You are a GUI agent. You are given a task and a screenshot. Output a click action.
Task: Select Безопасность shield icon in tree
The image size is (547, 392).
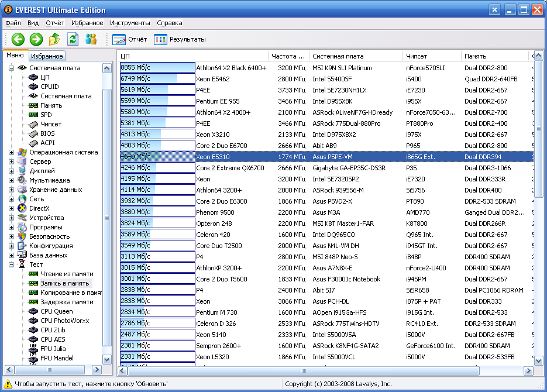point(22,236)
